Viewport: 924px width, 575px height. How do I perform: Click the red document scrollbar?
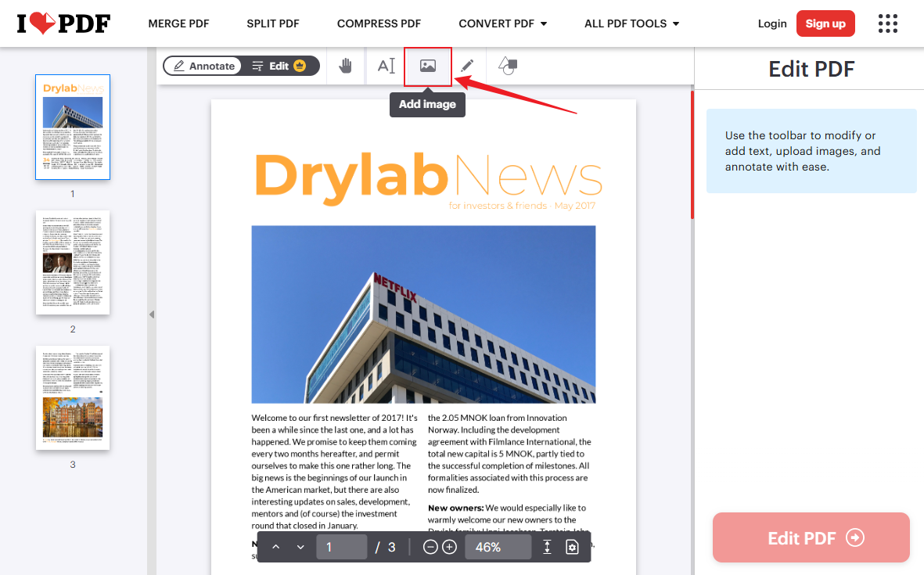692,154
